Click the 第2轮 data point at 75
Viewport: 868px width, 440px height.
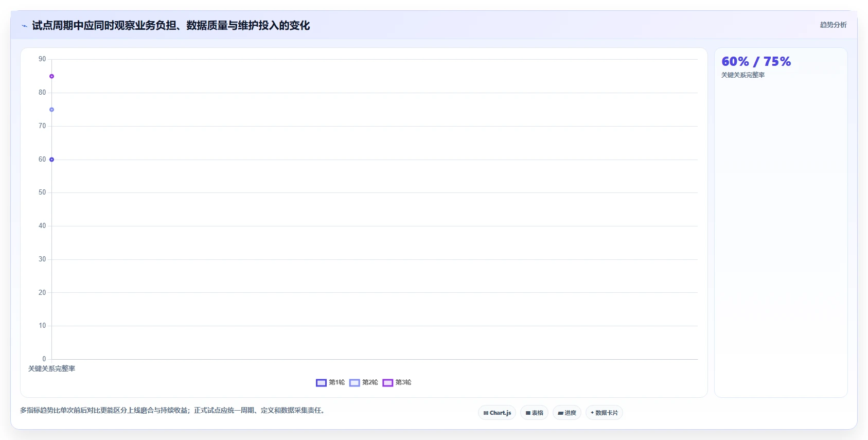[51, 110]
